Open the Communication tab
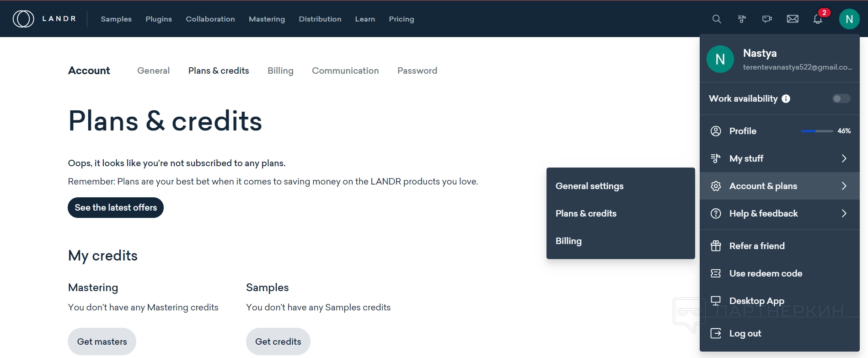868x358 pixels. click(x=345, y=71)
